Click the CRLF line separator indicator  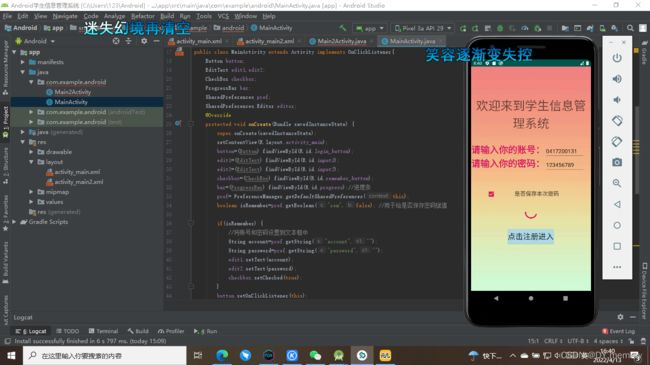(553, 341)
